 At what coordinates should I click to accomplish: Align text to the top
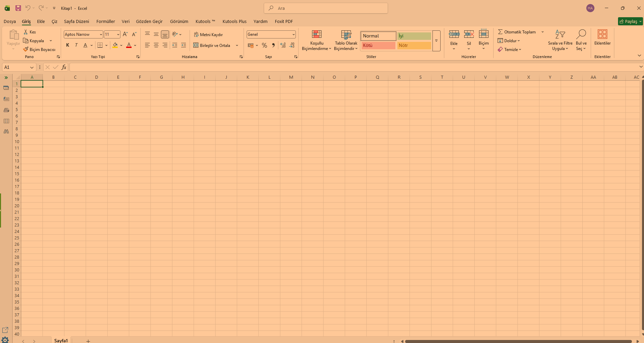tap(147, 34)
